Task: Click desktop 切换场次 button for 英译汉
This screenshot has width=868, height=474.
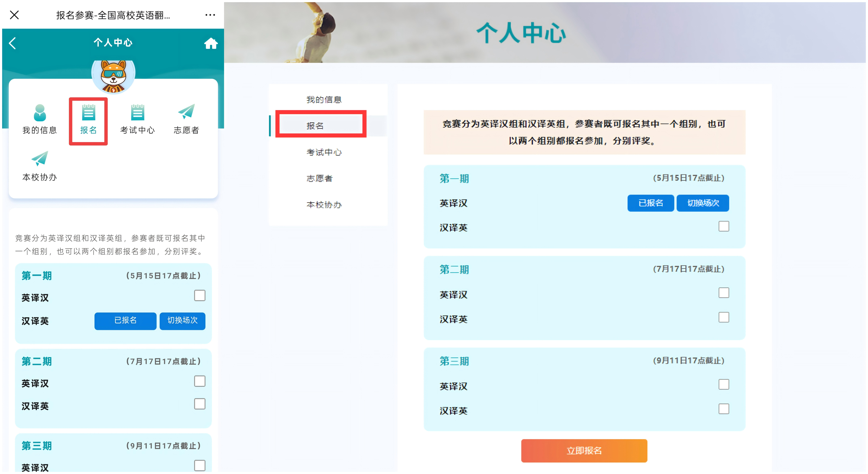Action: (x=702, y=203)
